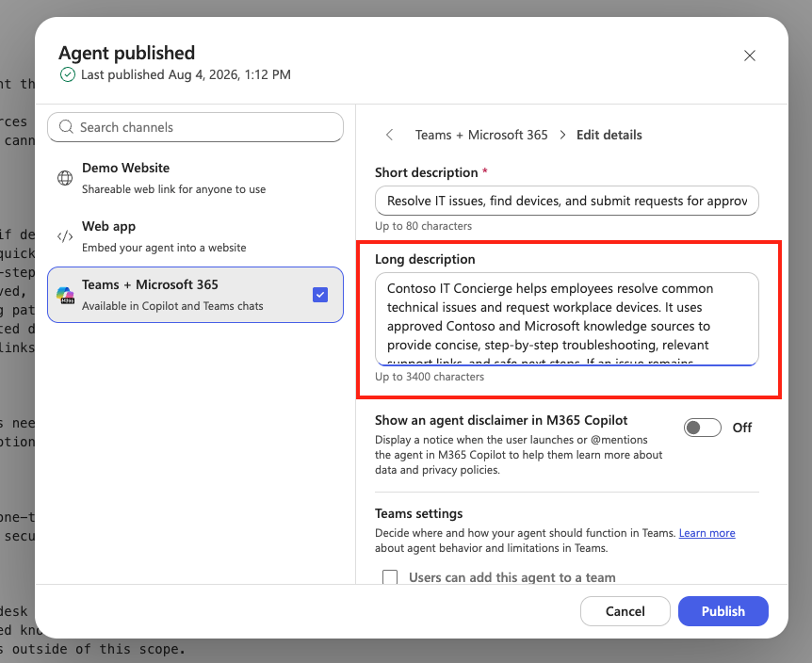Go back using the left chevron
Image resolution: width=812 pixels, height=663 pixels.
click(389, 135)
